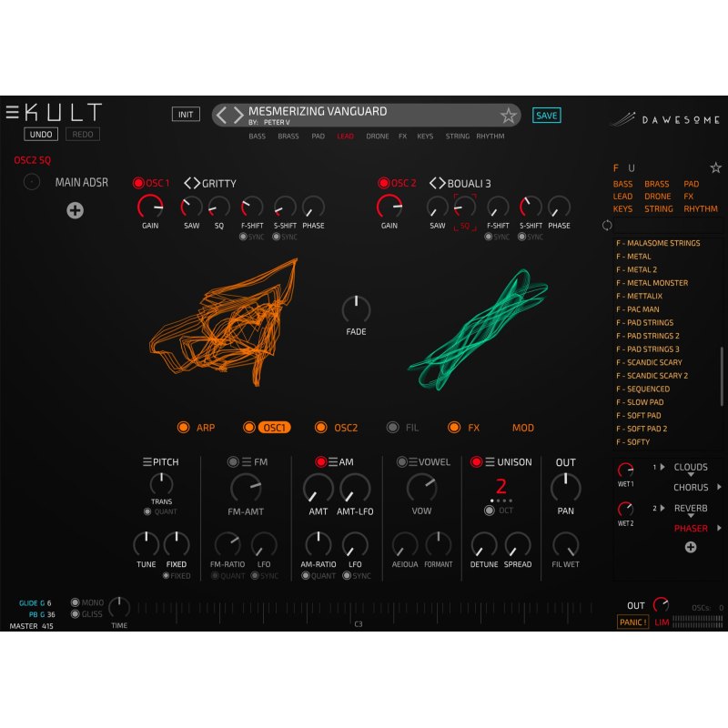
Task: Expand effect slot 2 arrow
Action: click(662, 509)
